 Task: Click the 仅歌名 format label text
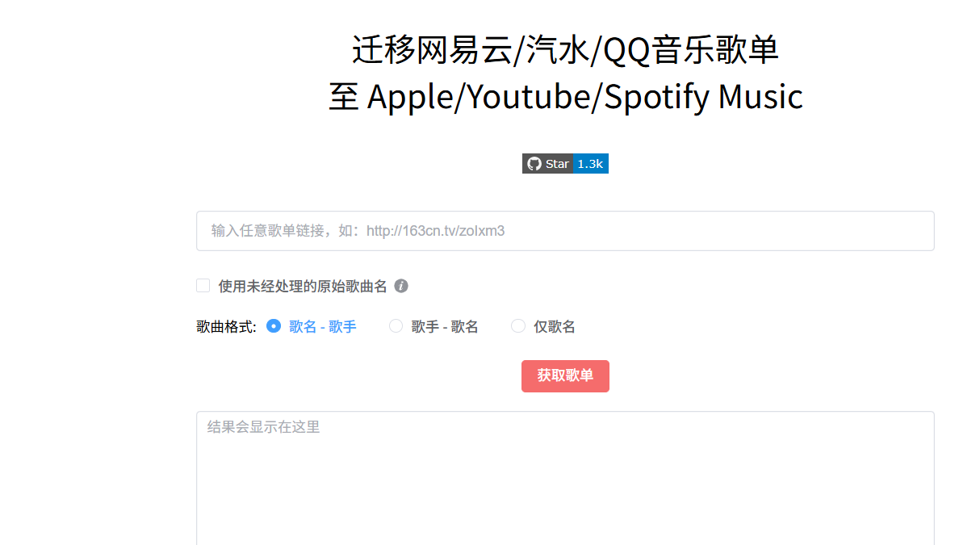555,327
